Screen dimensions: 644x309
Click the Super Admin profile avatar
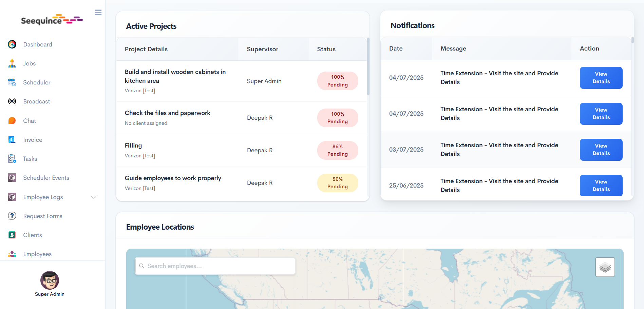50,281
